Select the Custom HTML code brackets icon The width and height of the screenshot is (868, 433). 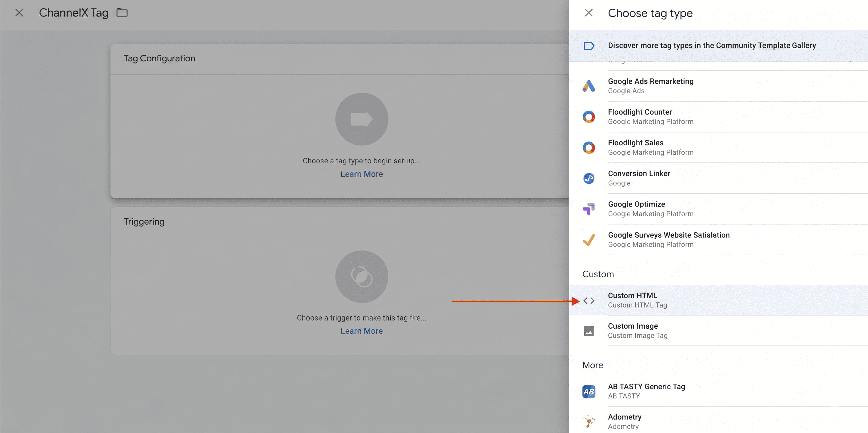coord(589,300)
